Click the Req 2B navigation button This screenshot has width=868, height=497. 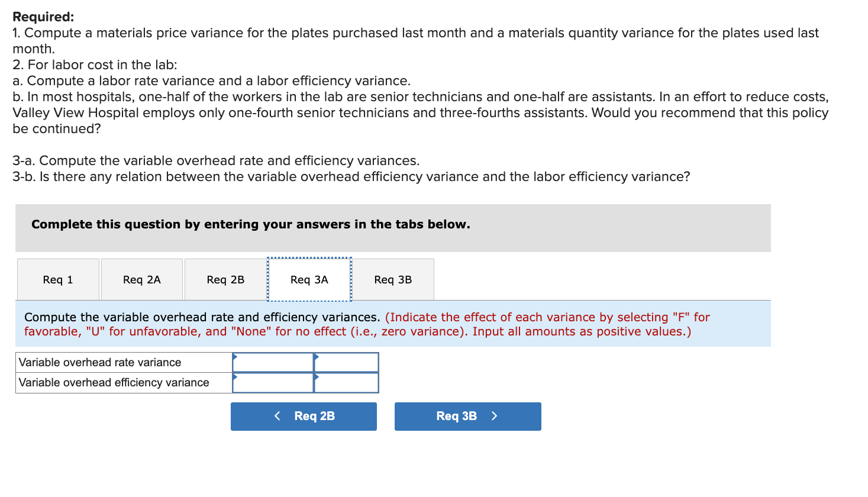[304, 416]
